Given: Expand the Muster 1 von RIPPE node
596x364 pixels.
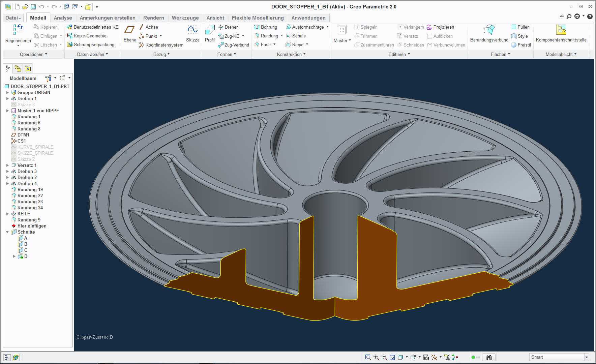Looking at the screenshot, I should (x=7, y=111).
